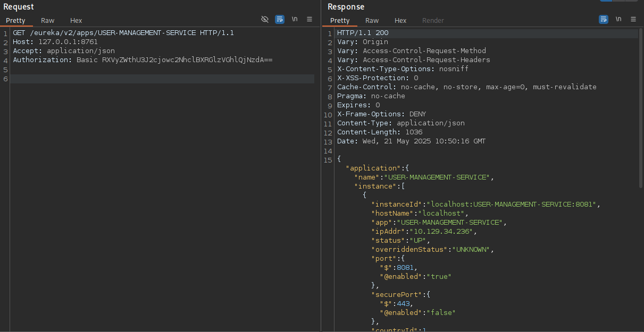Viewport: 644px width, 332px height.
Task: Click the Vary: Origin response header
Action: click(x=363, y=42)
